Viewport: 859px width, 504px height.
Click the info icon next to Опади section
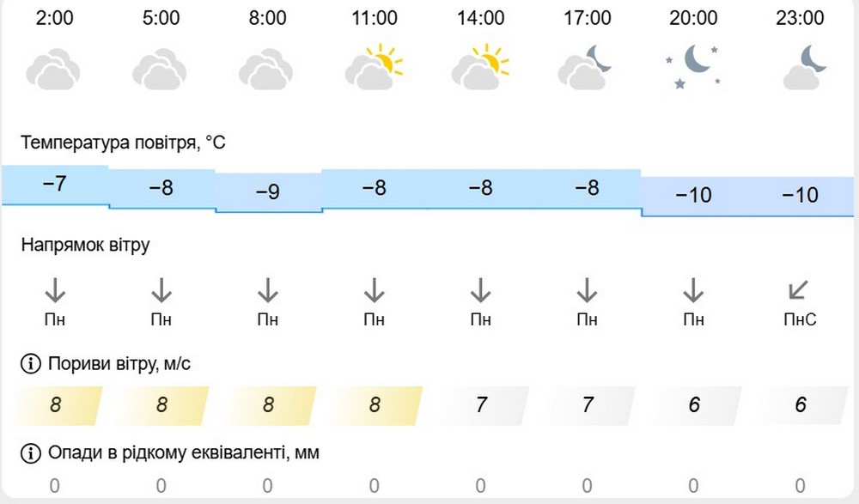pos(29,452)
